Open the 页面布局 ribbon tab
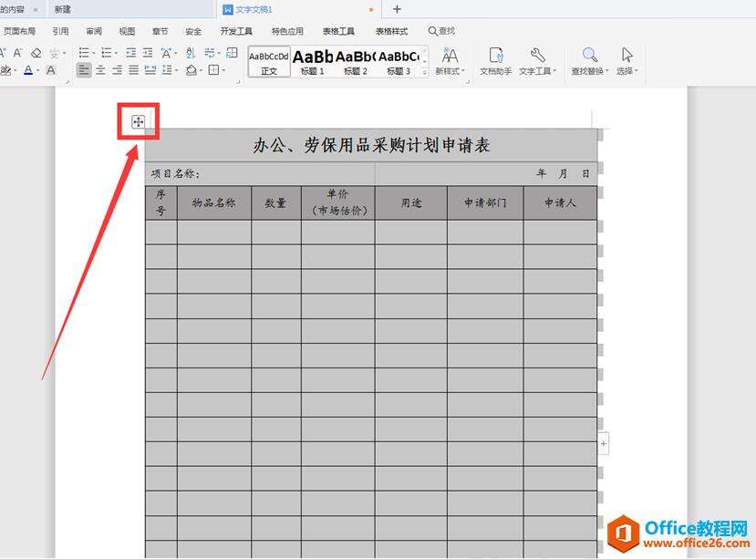This screenshot has width=756, height=559. click(x=19, y=31)
